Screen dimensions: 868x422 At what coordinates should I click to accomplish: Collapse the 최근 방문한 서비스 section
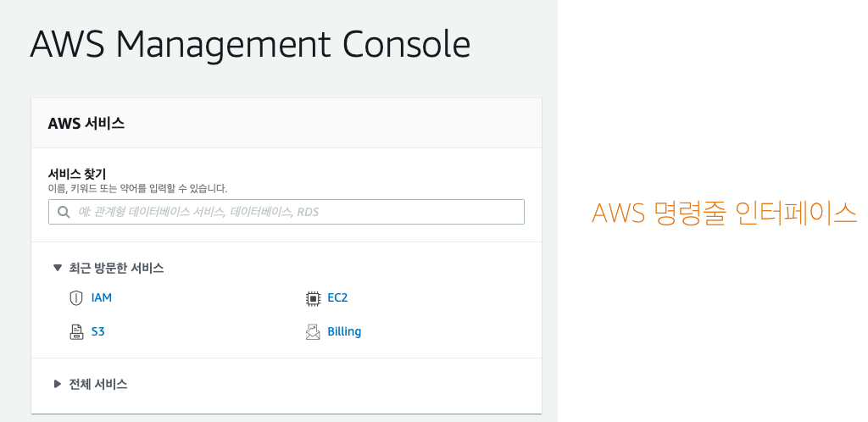(108, 269)
